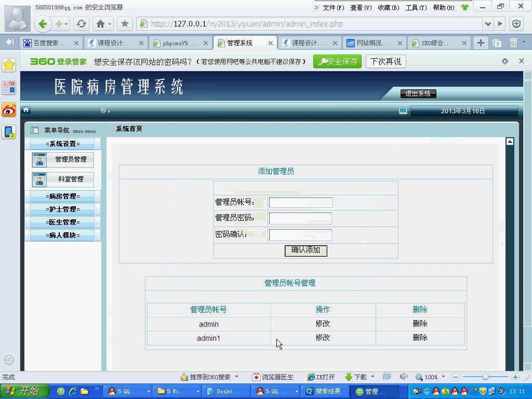Click the 管理员密码 input field
This screenshot has width=532, height=399.
[x=300, y=218]
